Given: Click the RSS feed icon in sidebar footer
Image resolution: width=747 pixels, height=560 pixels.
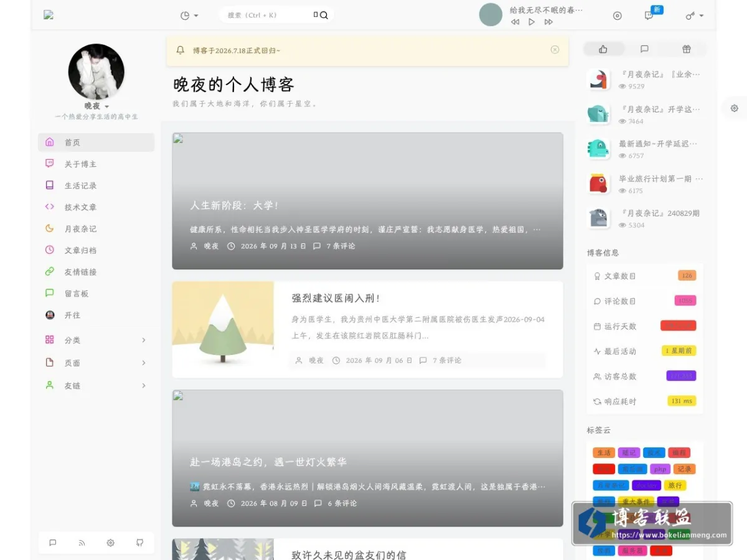Looking at the screenshot, I should pyautogui.click(x=82, y=543).
